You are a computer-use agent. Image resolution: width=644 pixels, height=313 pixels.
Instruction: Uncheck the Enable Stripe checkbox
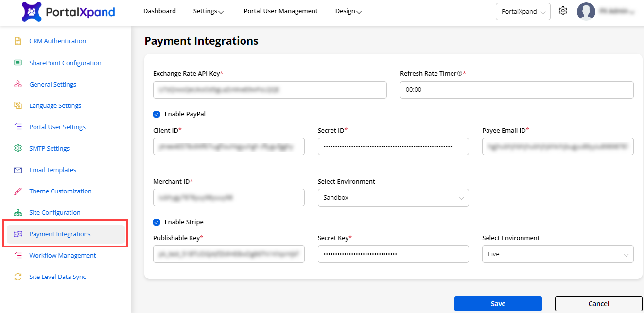(x=157, y=222)
